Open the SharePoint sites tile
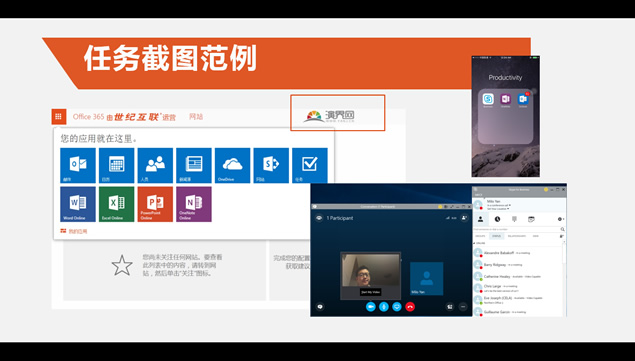635x361 pixels. 271,165
